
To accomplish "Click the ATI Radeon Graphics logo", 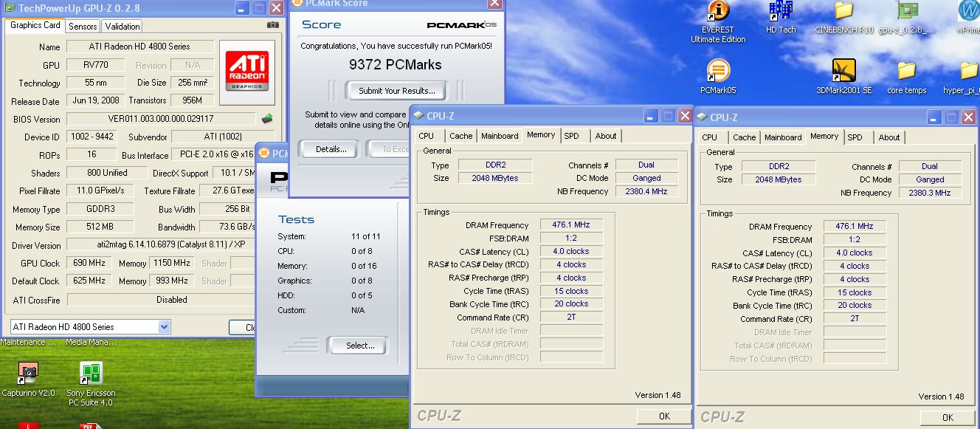I will pyautogui.click(x=247, y=71).
